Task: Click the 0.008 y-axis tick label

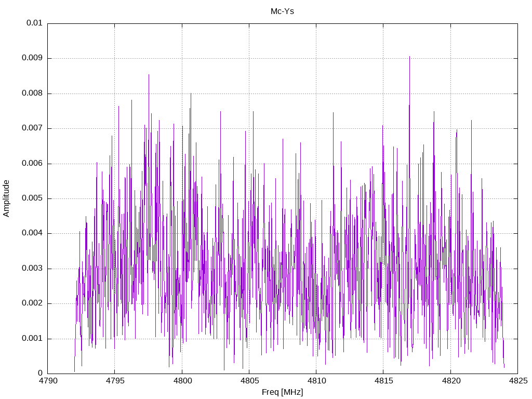Action: click(x=32, y=94)
